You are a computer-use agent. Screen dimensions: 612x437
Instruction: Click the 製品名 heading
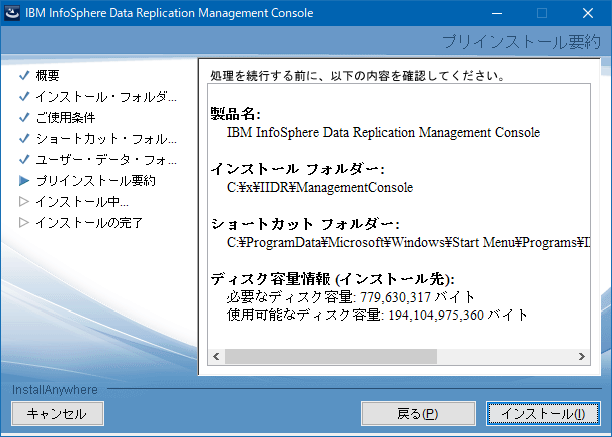[235, 114]
